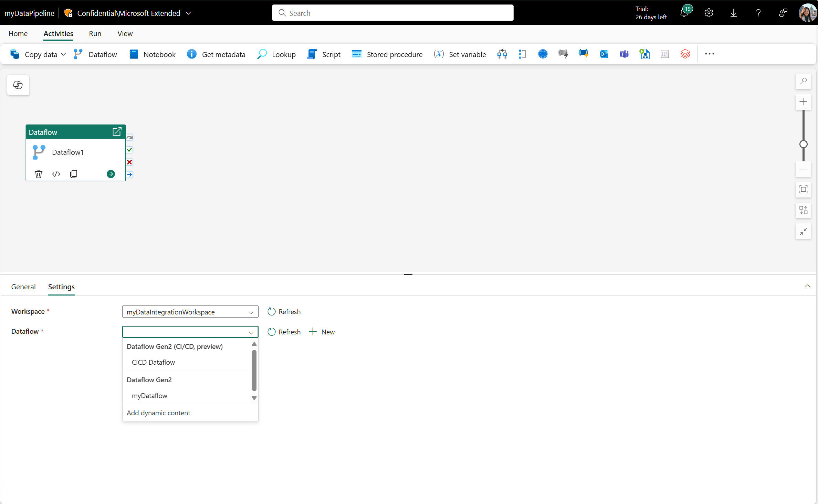Screen dimensions: 818x504
Task: Insert a Teams activity from the toolbar
Action: [x=624, y=54]
